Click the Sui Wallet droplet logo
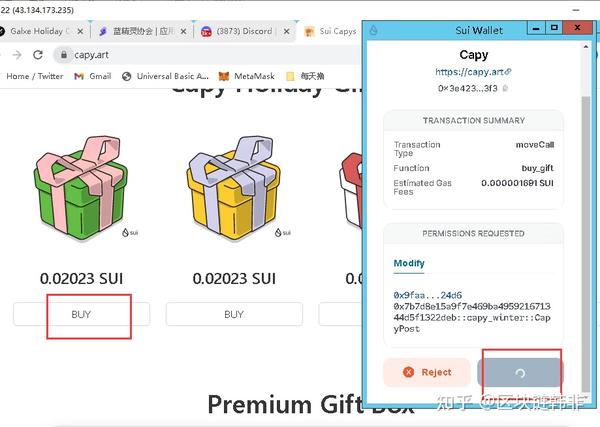 coord(374,30)
